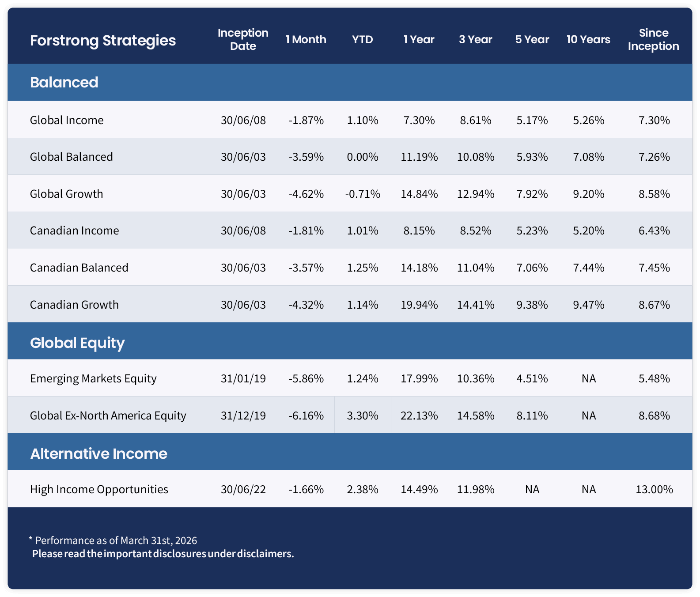Click the 1 Month column header
Screen dimensions: 700x597
306,40
